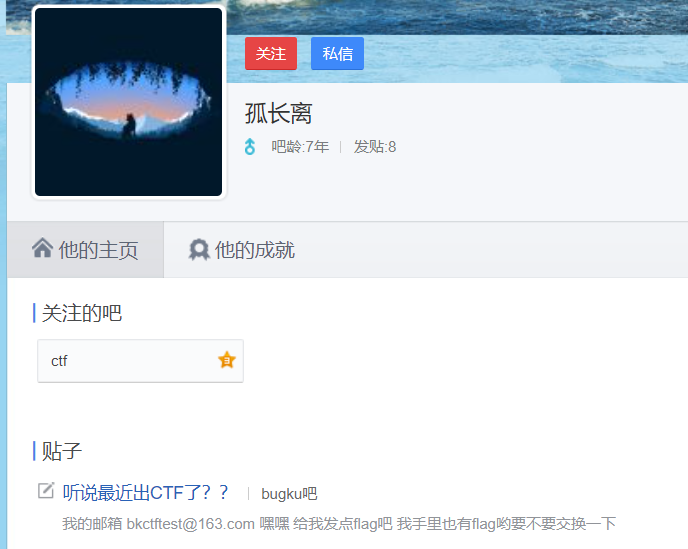Click the medal icon on 他的成就 tab
This screenshot has height=549, width=688.
199,249
